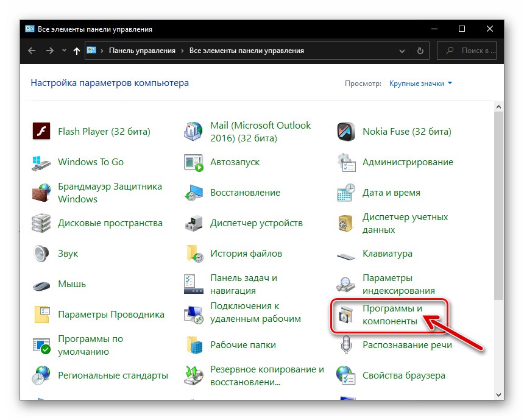Open the Windows Defender Firewall brick-wall icon
The image size is (524, 420).
click(40, 193)
